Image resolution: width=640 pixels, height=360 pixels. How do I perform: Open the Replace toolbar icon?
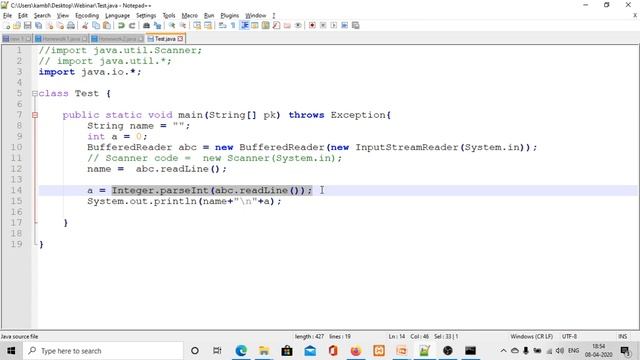pyautogui.click(x=158, y=25)
